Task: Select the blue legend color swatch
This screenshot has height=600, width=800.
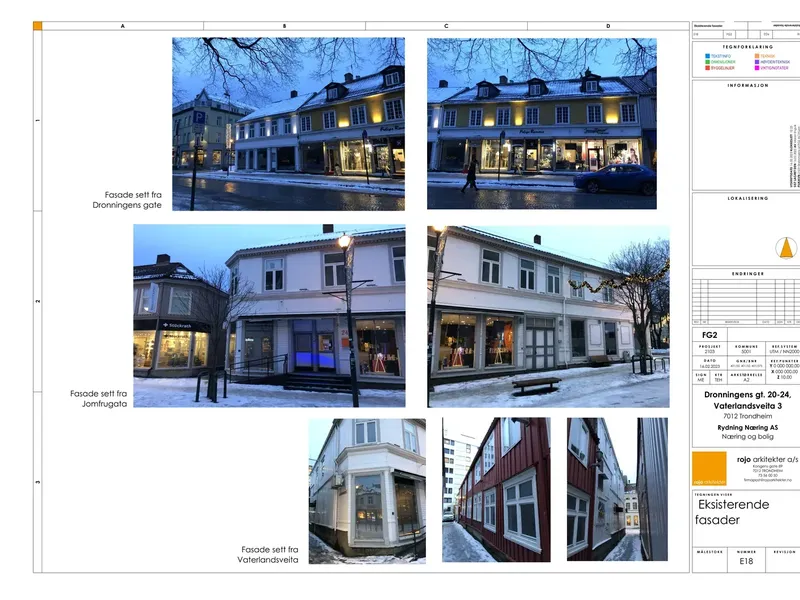Action: [708, 56]
